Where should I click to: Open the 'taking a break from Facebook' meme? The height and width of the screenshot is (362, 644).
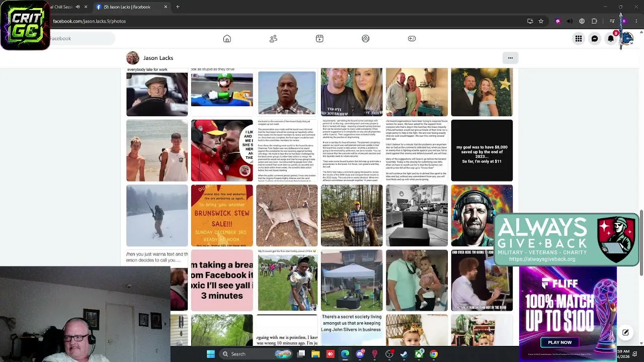pyautogui.click(x=222, y=281)
